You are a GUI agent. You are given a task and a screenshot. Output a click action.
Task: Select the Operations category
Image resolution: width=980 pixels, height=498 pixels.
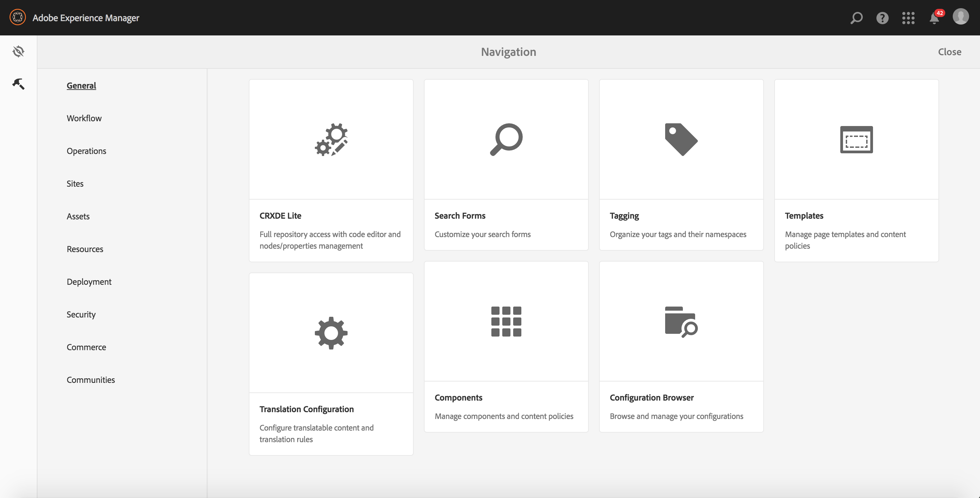click(86, 151)
